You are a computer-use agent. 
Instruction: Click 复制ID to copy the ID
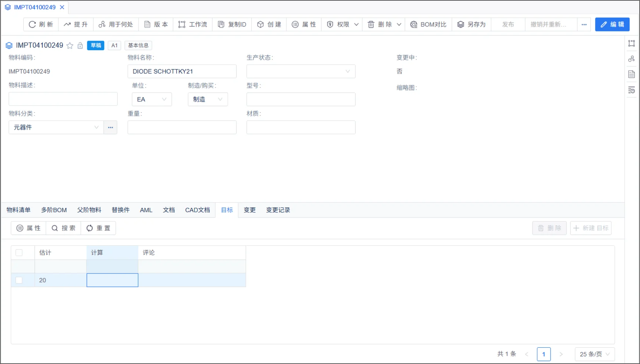coord(232,24)
